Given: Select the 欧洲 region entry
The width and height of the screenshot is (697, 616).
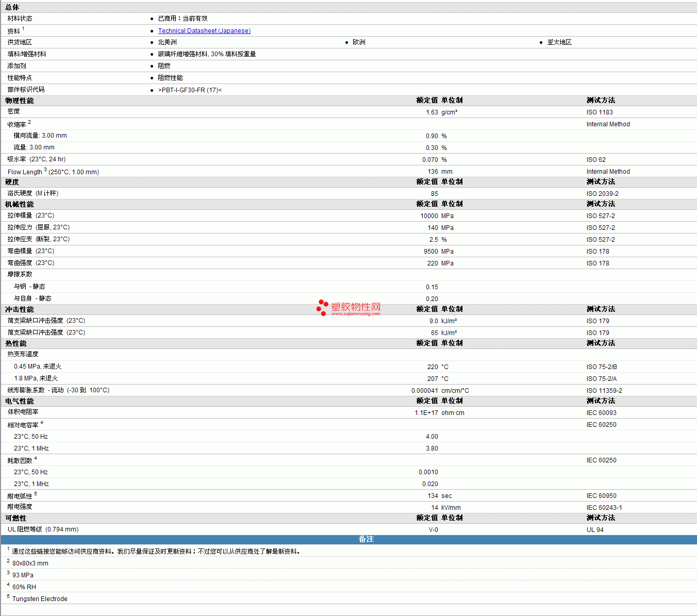Looking at the screenshot, I should 359,42.
